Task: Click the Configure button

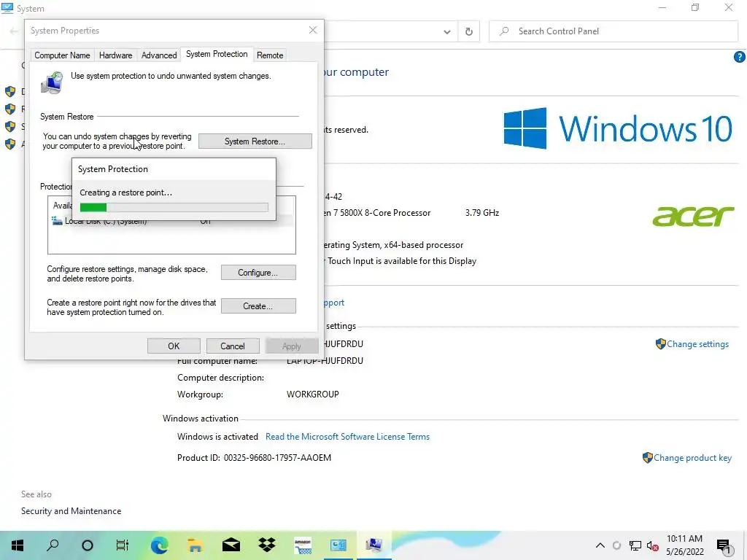Action: pyautogui.click(x=258, y=273)
